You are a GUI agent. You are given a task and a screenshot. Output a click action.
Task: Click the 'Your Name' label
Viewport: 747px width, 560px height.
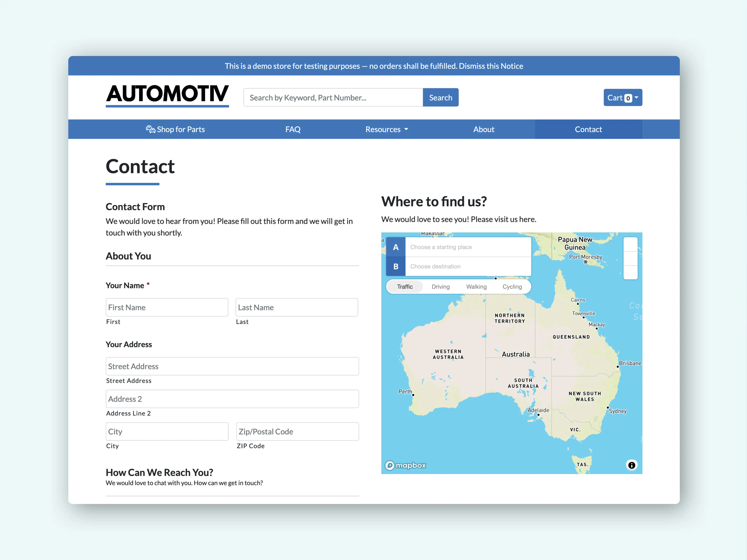click(125, 285)
